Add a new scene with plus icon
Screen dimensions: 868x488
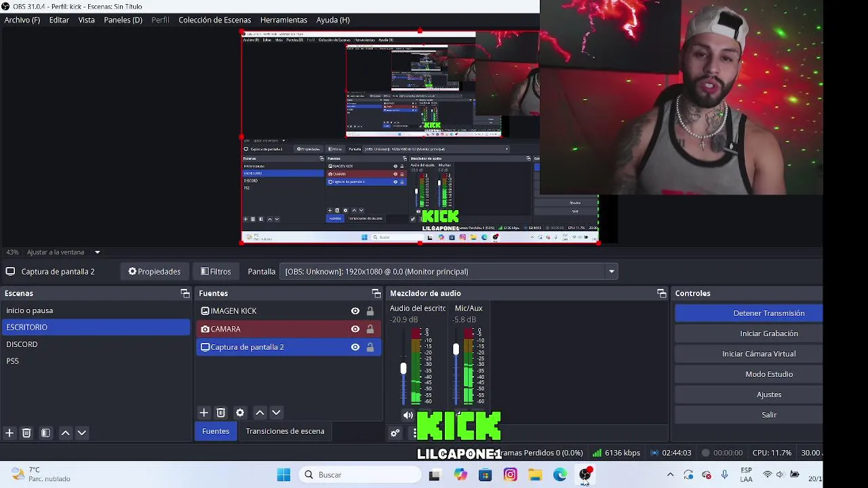(9, 432)
